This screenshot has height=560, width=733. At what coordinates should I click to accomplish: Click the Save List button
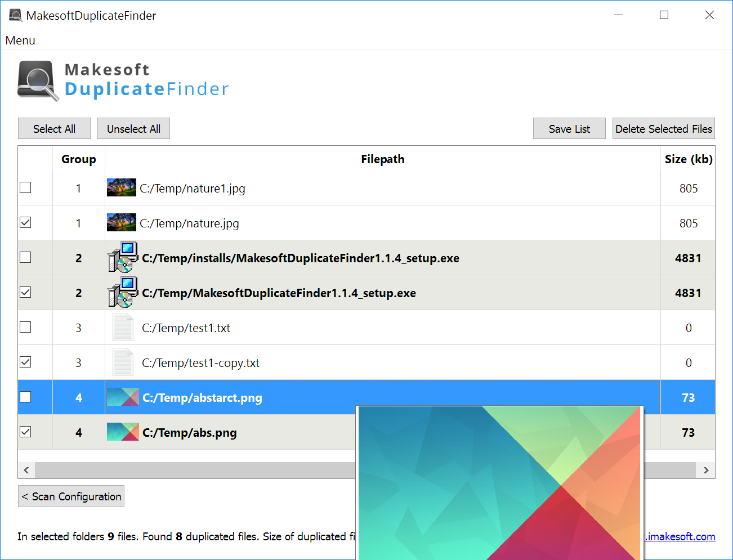pyautogui.click(x=569, y=129)
